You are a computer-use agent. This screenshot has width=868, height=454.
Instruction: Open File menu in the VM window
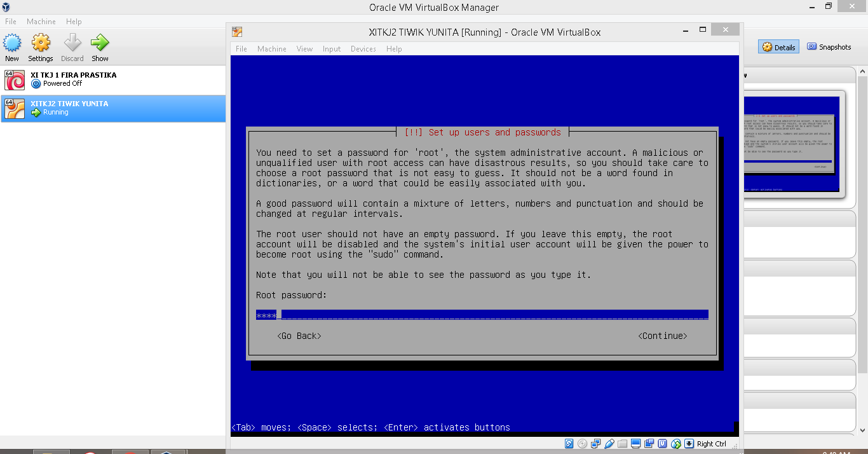point(241,49)
